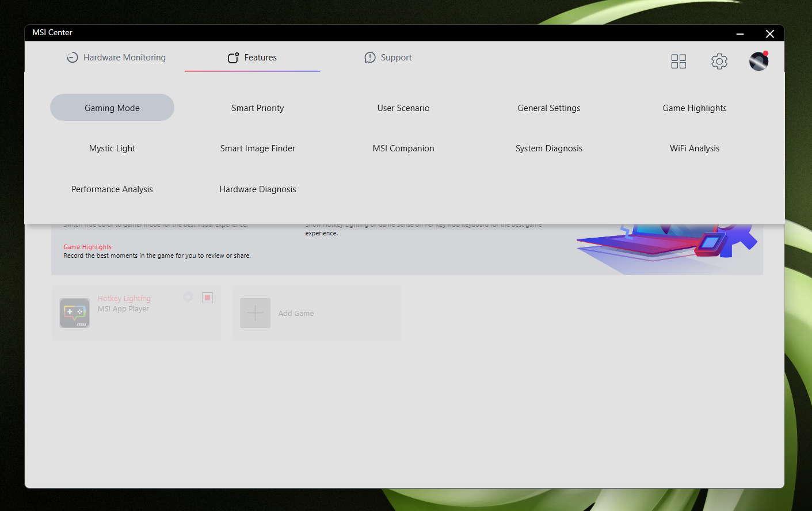Open MSI Companion feature
The height and width of the screenshot is (511, 812).
click(403, 148)
